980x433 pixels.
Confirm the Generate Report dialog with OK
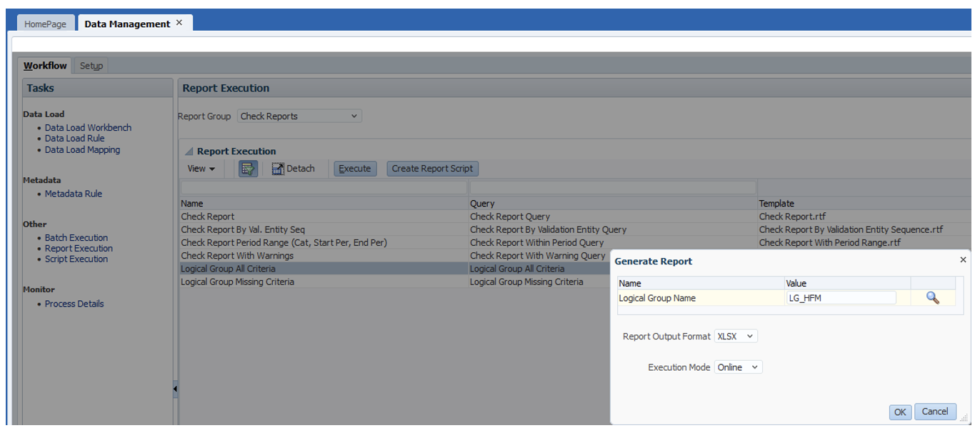click(x=900, y=412)
